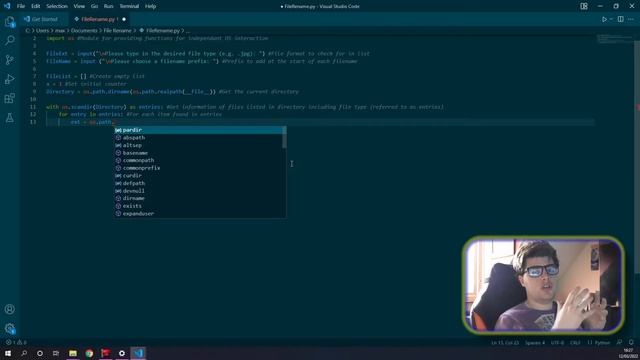The image size is (640, 360).
Task: Open errors and warnings in status bar
Action: tap(16, 342)
